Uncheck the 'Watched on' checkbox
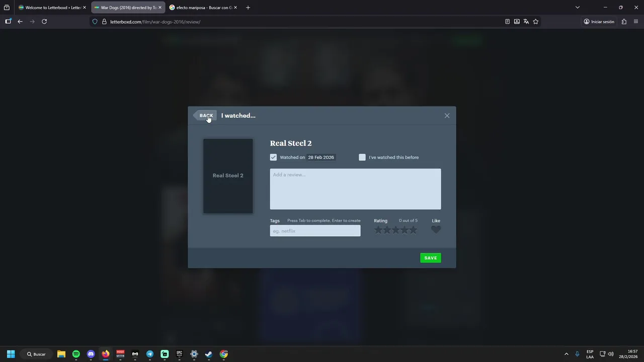This screenshot has height=362, width=644. pos(273,157)
